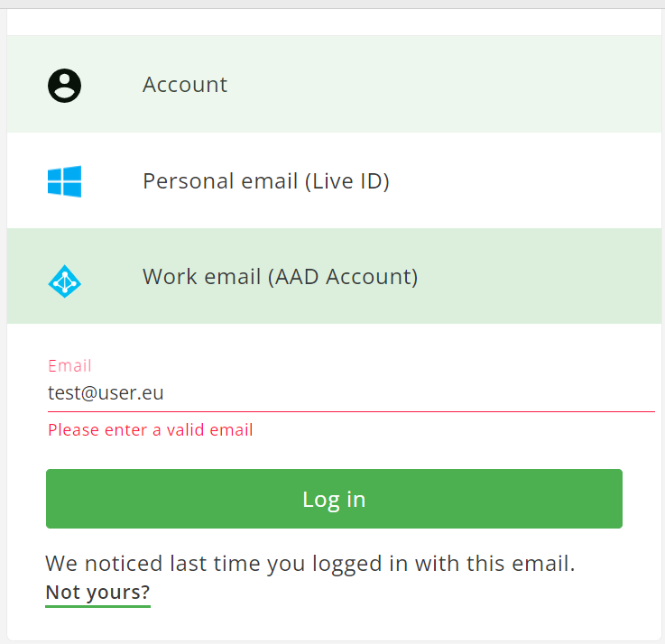Click the Account person silhouette icon

click(64, 86)
